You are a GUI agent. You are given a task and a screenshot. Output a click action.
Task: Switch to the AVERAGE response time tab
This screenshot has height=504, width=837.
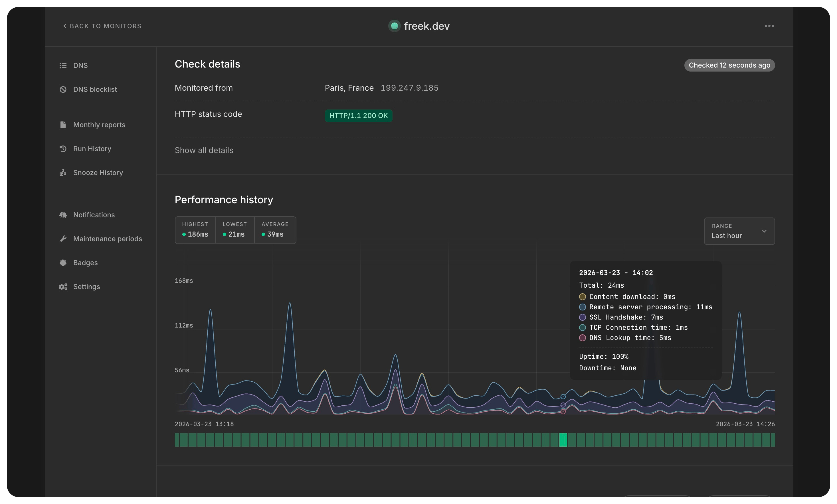coord(275,230)
